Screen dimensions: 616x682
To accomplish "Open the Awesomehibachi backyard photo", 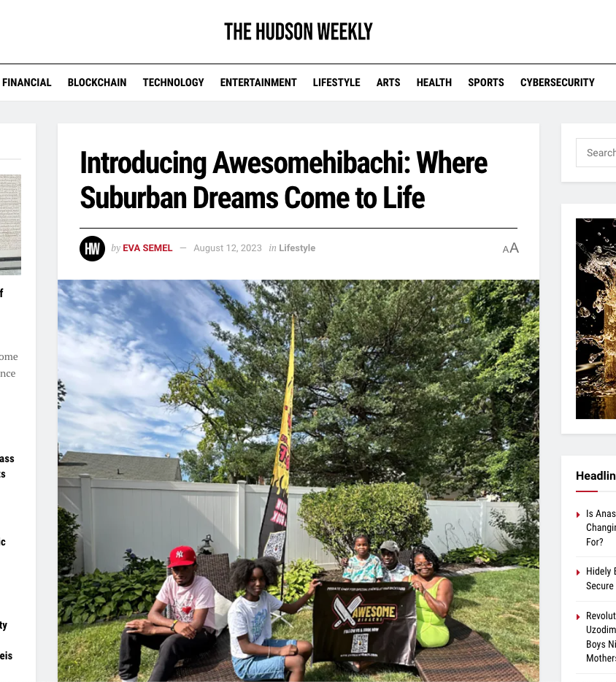I will [x=299, y=480].
